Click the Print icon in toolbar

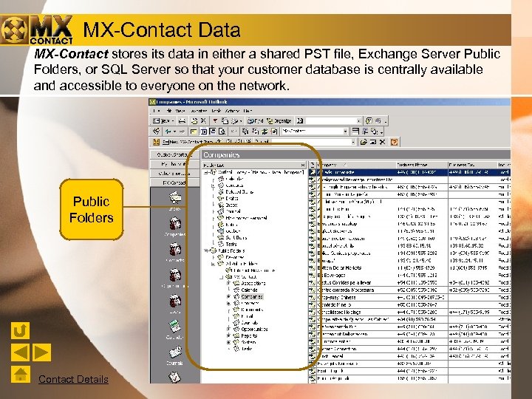tap(183, 120)
